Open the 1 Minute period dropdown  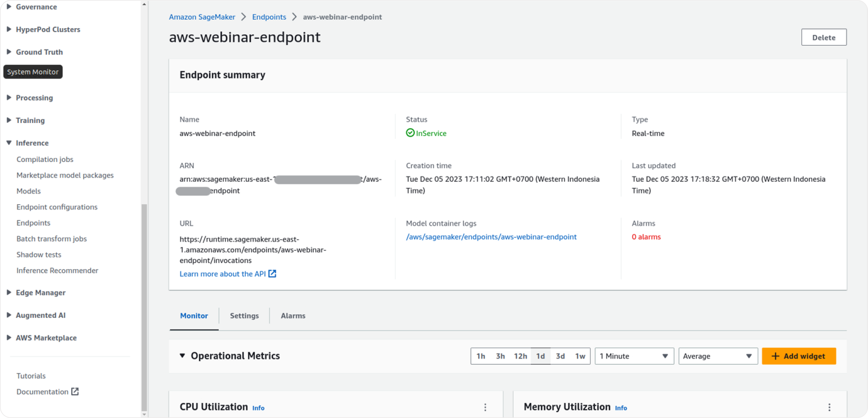(633, 356)
